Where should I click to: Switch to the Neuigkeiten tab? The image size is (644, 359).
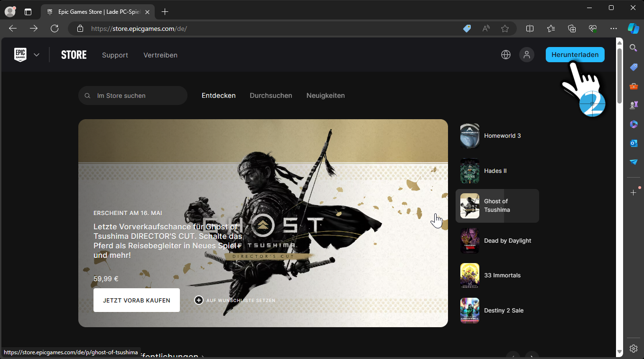click(326, 95)
